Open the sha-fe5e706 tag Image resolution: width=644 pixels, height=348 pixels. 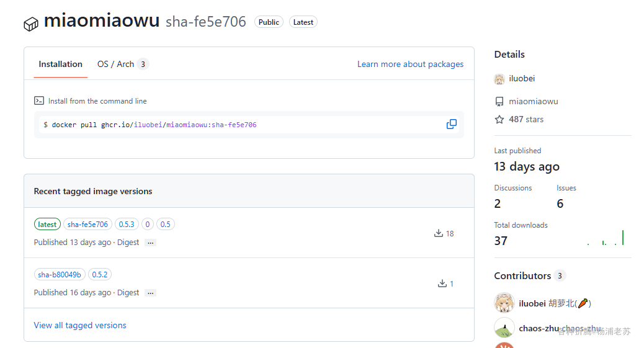tap(87, 225)
